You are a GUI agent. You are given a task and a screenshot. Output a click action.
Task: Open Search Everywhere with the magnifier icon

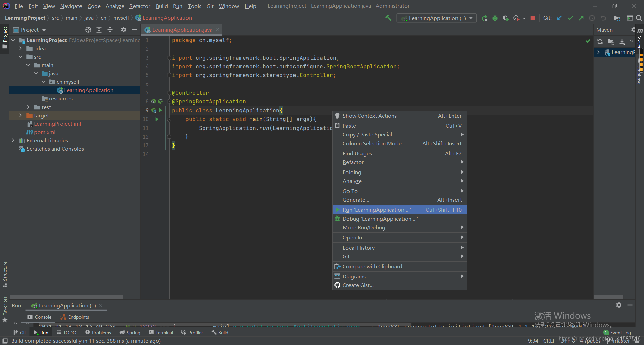[x=639, y=18]
